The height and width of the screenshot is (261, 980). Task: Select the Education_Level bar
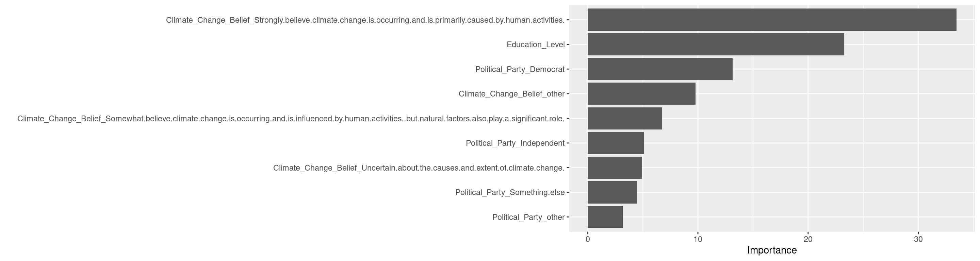[716, 45]
